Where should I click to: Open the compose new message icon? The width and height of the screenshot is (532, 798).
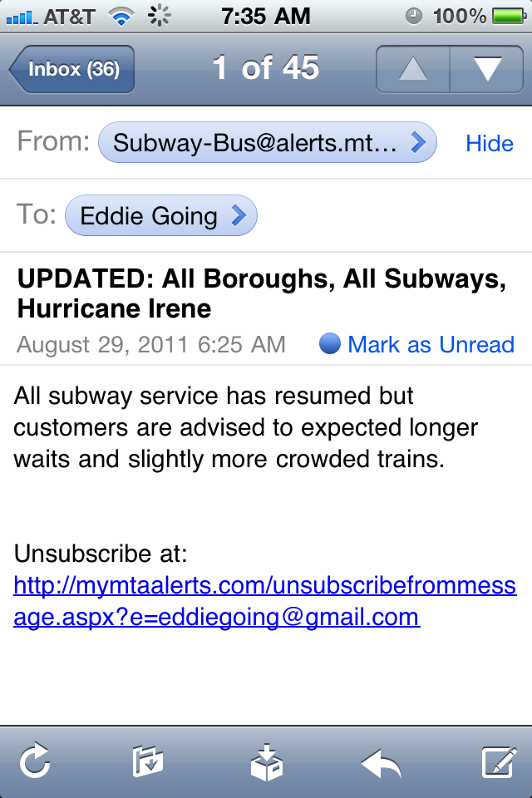pyautogui.click(x=497, y=761)
